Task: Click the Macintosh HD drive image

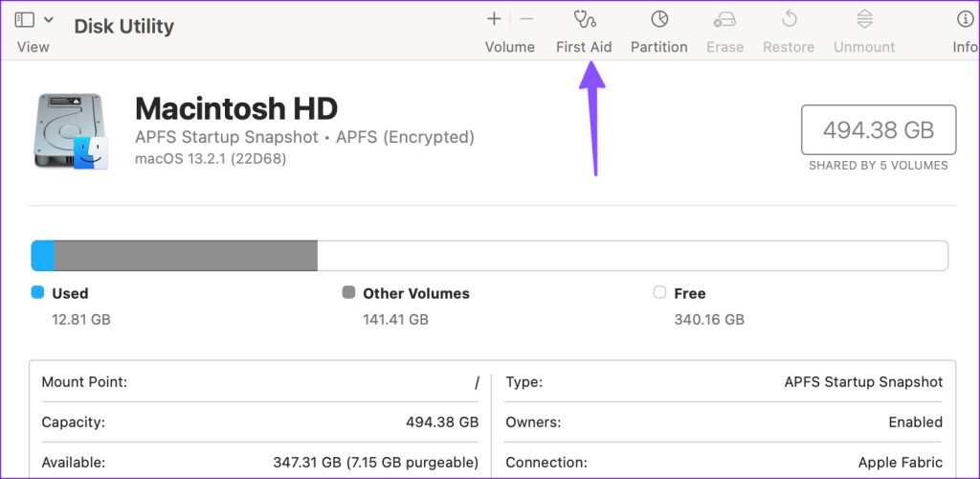Action: (x=70, y=132)
